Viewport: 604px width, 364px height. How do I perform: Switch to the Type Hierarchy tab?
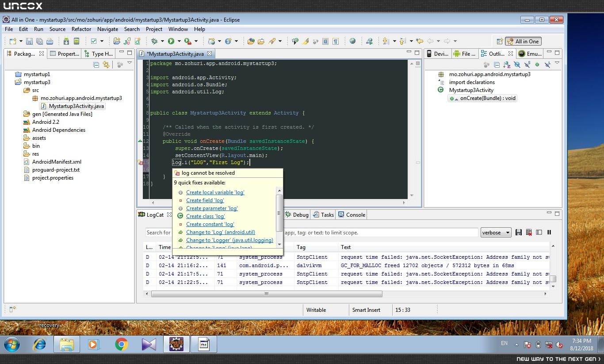pos(99,54)
